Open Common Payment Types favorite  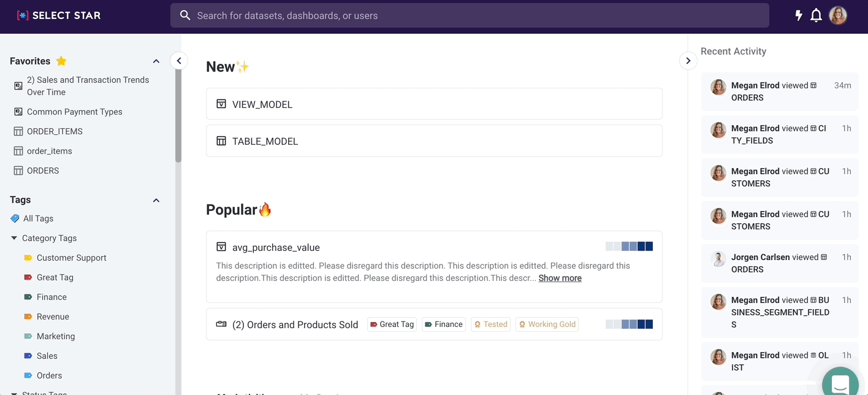(74, 112)
